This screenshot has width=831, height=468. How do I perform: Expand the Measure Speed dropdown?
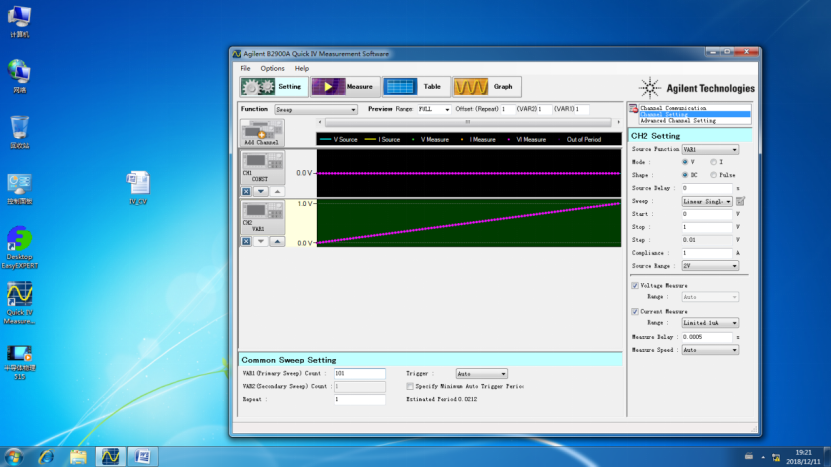710,350
